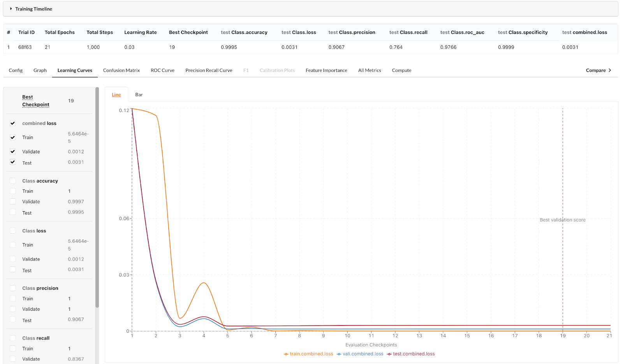
Task: Click the Best Checkpoint column header
Action: [x=188, y=32]
